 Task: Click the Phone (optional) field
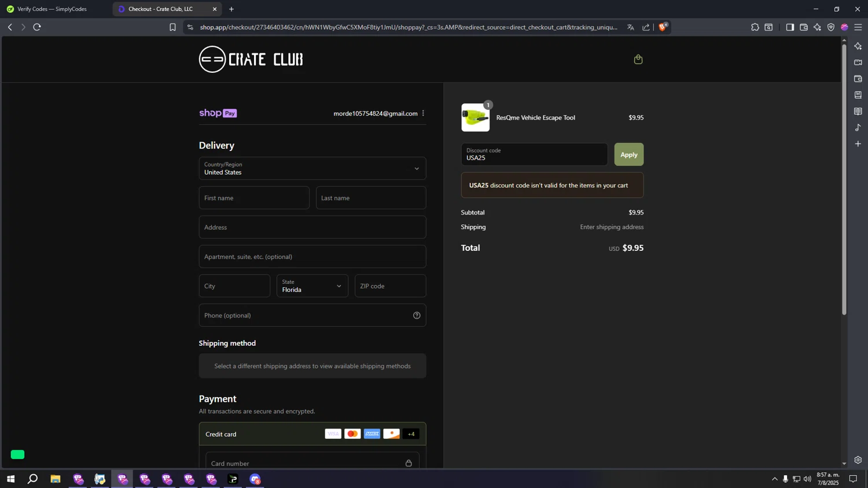pyautogui.click(x=312, y=315)
